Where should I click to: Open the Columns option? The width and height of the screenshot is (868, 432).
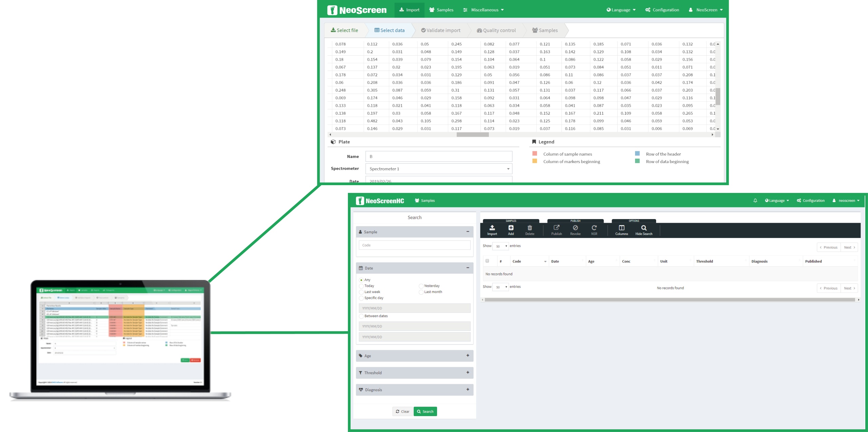[x=622, y=230]
